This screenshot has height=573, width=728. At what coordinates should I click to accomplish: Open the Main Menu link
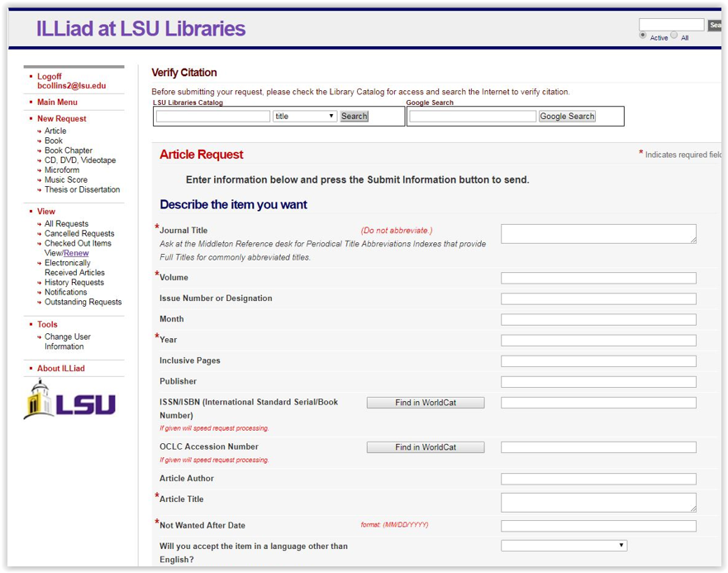pyautogui.click(x=57, y=102)
